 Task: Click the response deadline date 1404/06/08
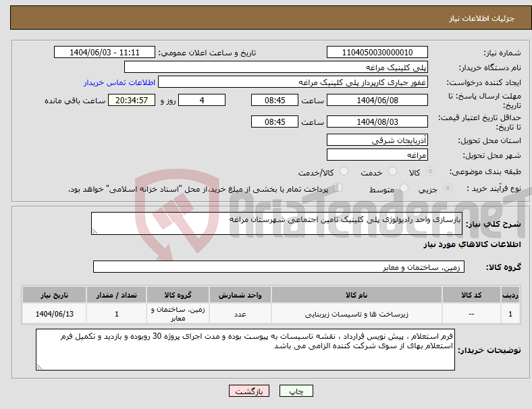[377, 100]
